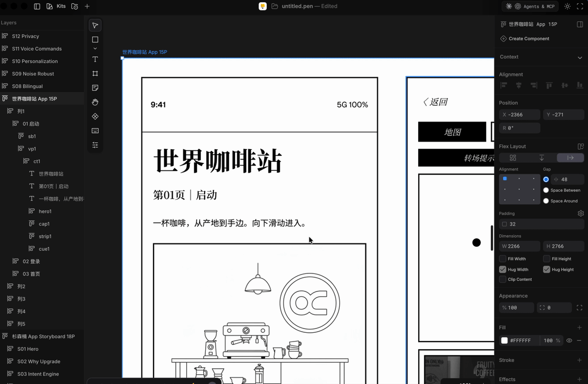Select the Frame tool
This screenshot has width=588, height=384.
pyautogui.click(x=95, y=73)
